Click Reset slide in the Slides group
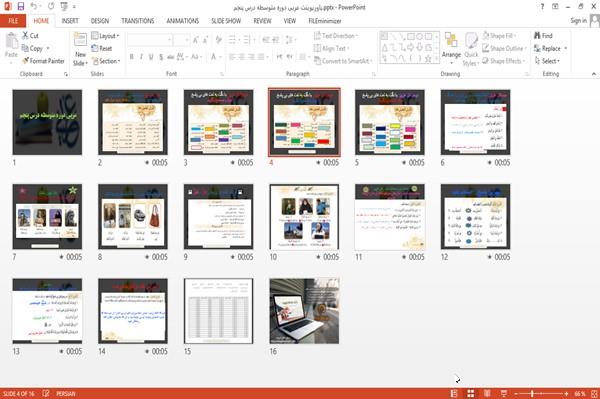600x399 pixels. point(102,48)
